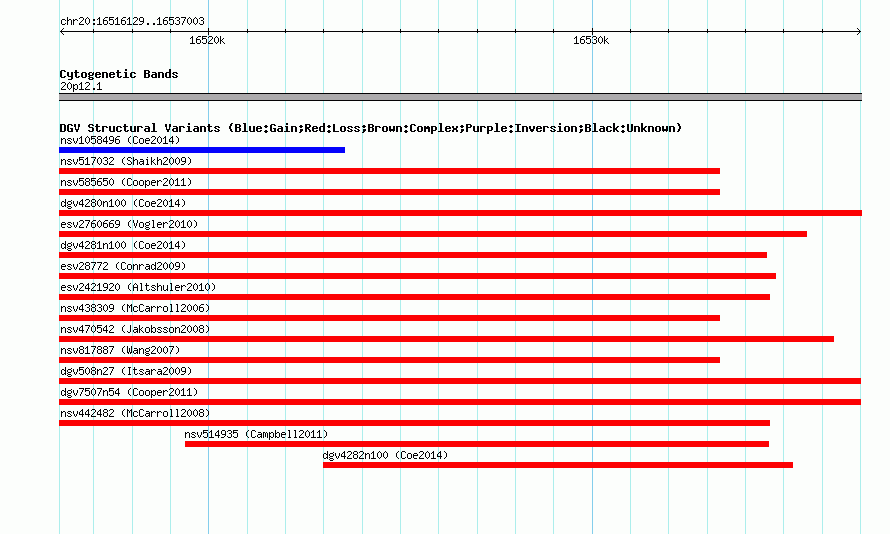Screen dimensions: 890x534
Task: Click the blue nsv1058496 gain variant bar
Action: [x=201, y=150]
